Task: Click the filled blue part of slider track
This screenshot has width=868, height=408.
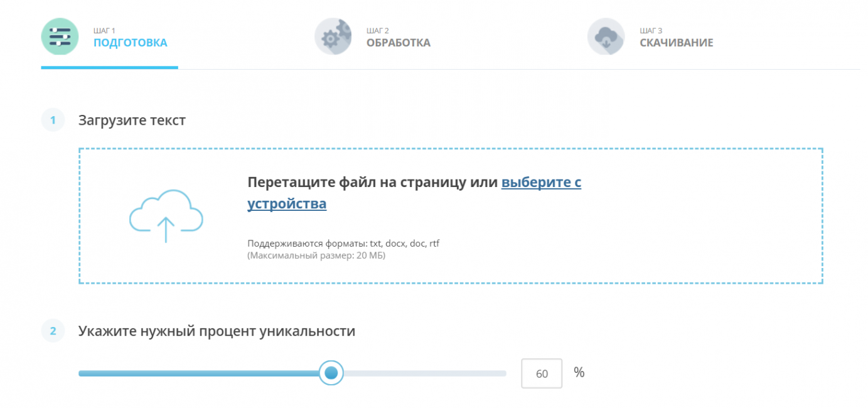Action: (198, 373)
